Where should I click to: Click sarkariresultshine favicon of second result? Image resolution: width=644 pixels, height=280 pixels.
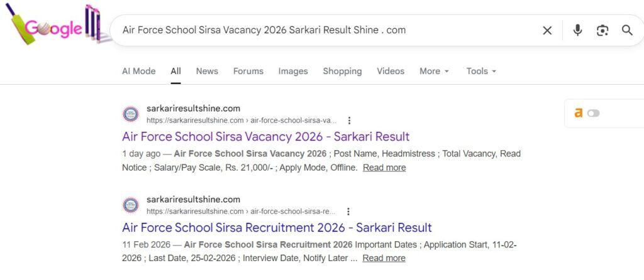(131, 205)
